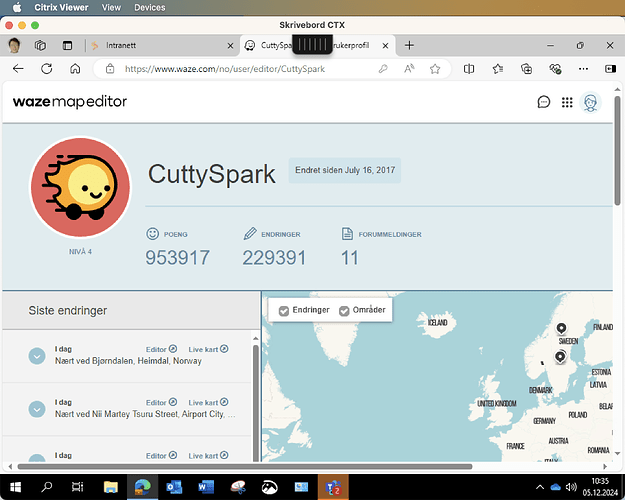This screenshot has width=625, height=500.
Task: Open Edge split screen view
Action: click(x=469, y=69)
